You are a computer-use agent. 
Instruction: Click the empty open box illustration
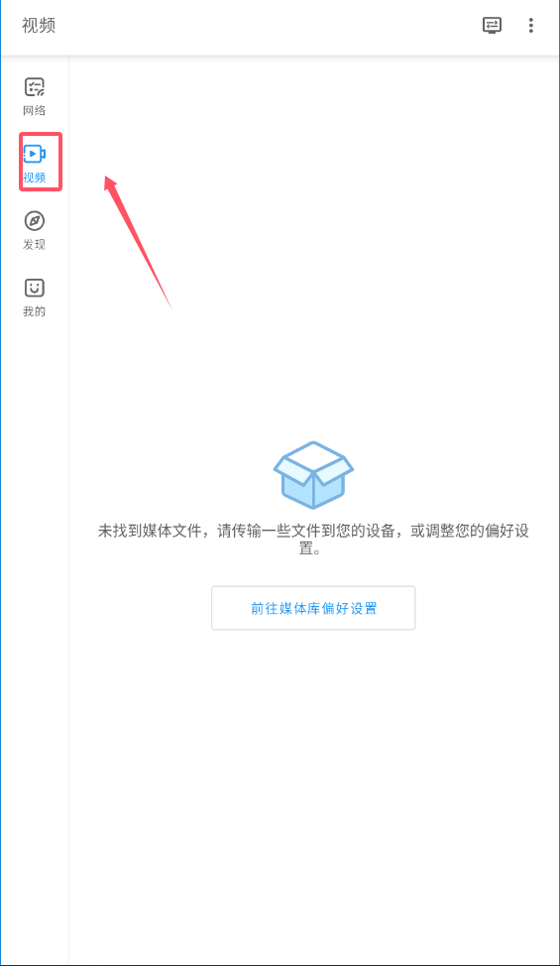point(313,475)
